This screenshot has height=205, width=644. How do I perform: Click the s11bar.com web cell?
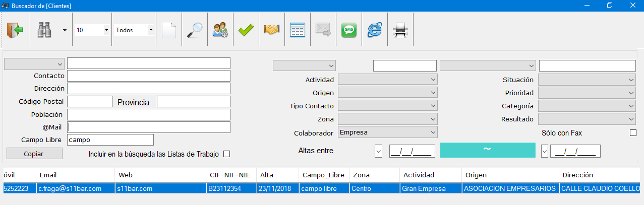160,188
